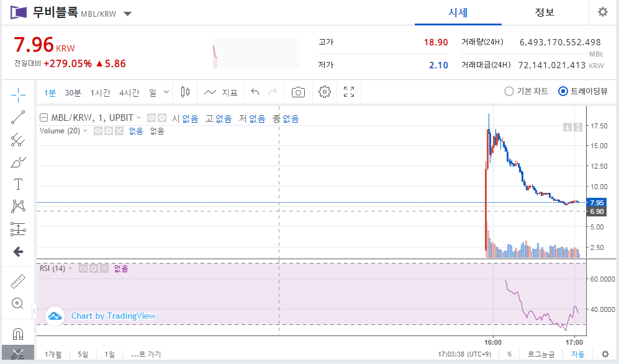Select the 30분 timeframe

(73, 92)
